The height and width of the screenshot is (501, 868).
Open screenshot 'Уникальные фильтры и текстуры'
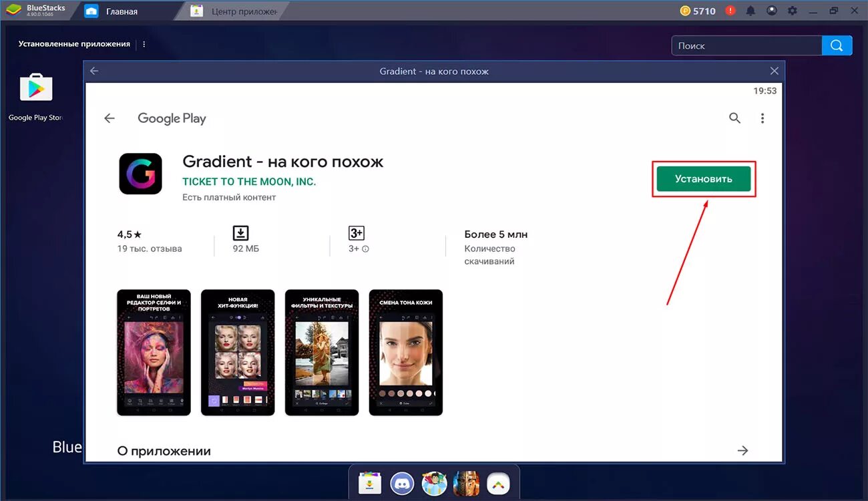coord(322,353)
